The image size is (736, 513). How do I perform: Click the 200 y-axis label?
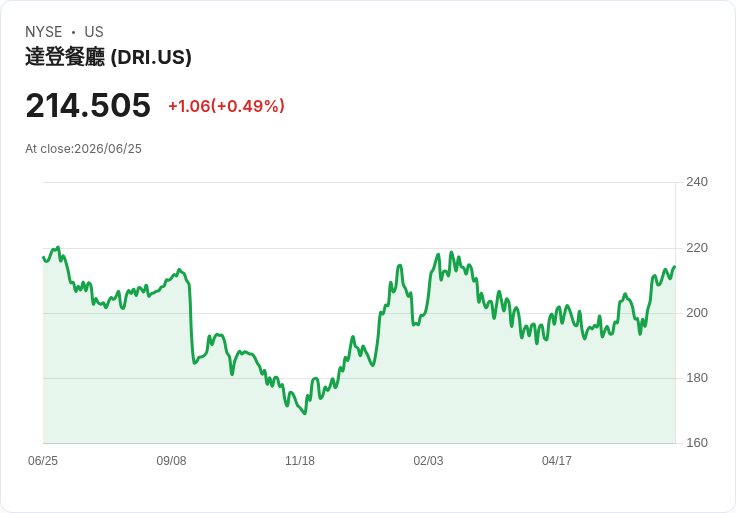(697, 313)
